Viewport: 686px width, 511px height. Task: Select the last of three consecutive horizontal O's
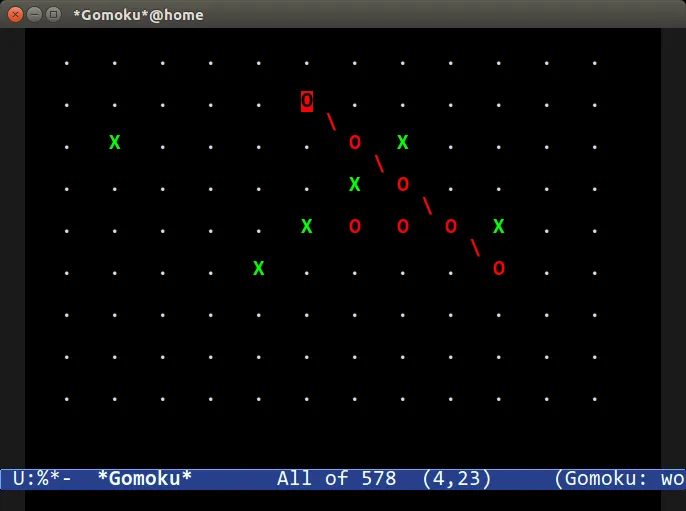point(451,226)
